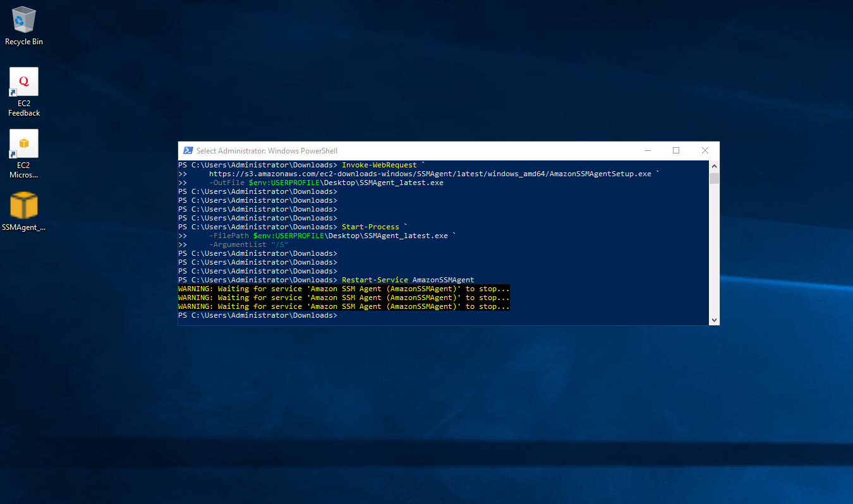This screenshot has height=504, width=853.
Task: Click the scrollbar down arrow in PowerShell
Action: pyautogui.click(x=714, y=320)
